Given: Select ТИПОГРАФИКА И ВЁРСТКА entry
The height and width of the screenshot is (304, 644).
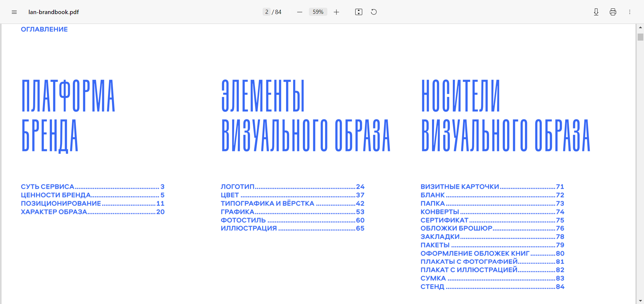Looking at the screenshot, I should click(x=292, y=203).
